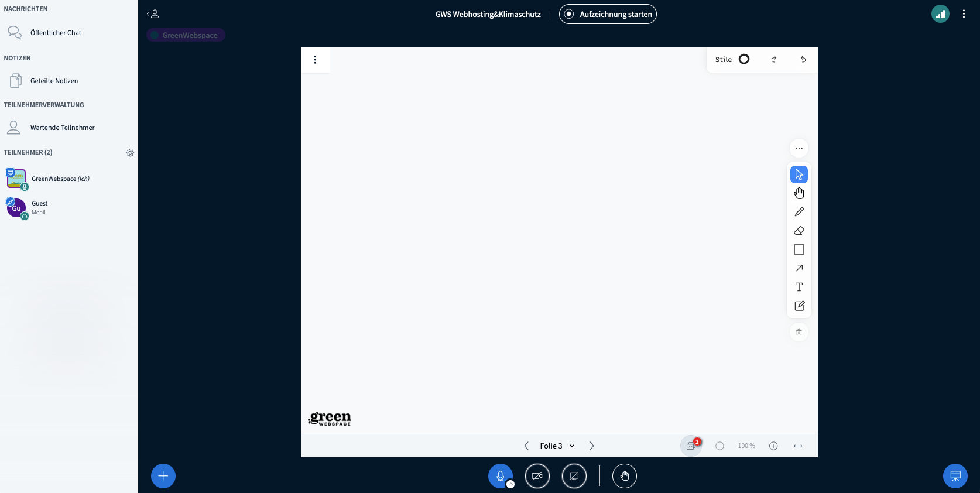980x493 pixels.
Task: Open the Stile style picker circle
Action: (x=744, y=59)
